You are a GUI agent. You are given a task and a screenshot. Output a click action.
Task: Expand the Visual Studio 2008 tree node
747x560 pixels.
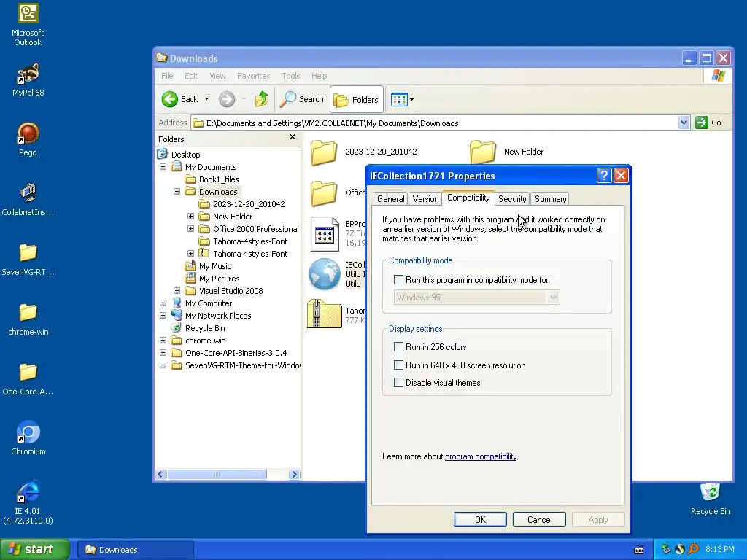(177, 290)
